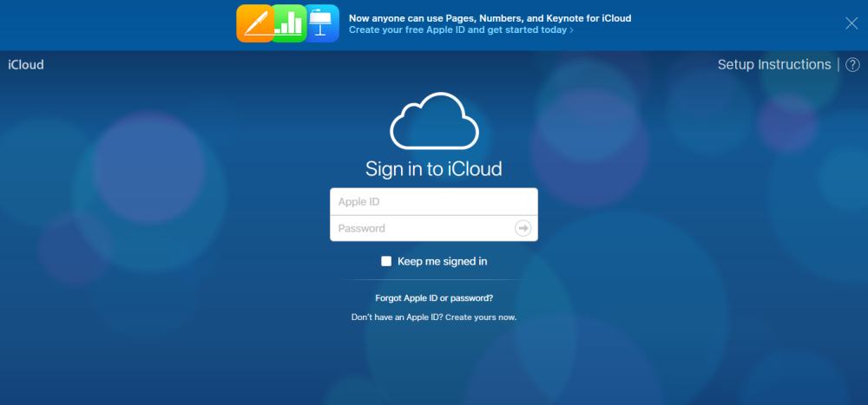Viewport: 868px width, 405px height.
Task: Tick the Keep me signed in checkbox
Action: coord(386,261)
